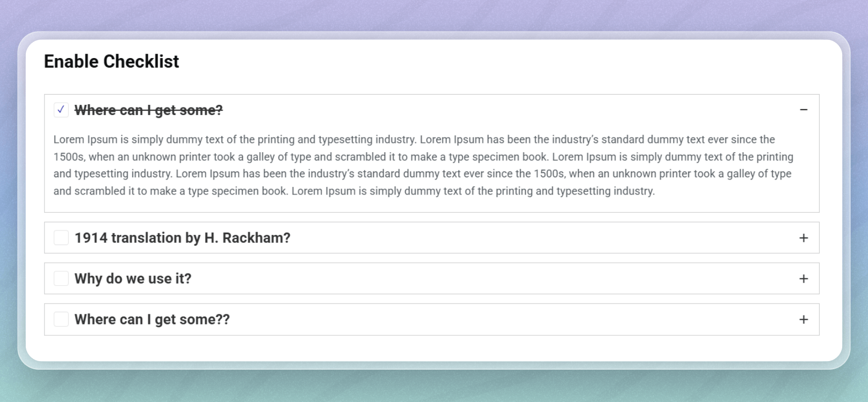Select the "Why do we use it?" heading text
This screenshot has height=402, width=868.
click(132, 278)
